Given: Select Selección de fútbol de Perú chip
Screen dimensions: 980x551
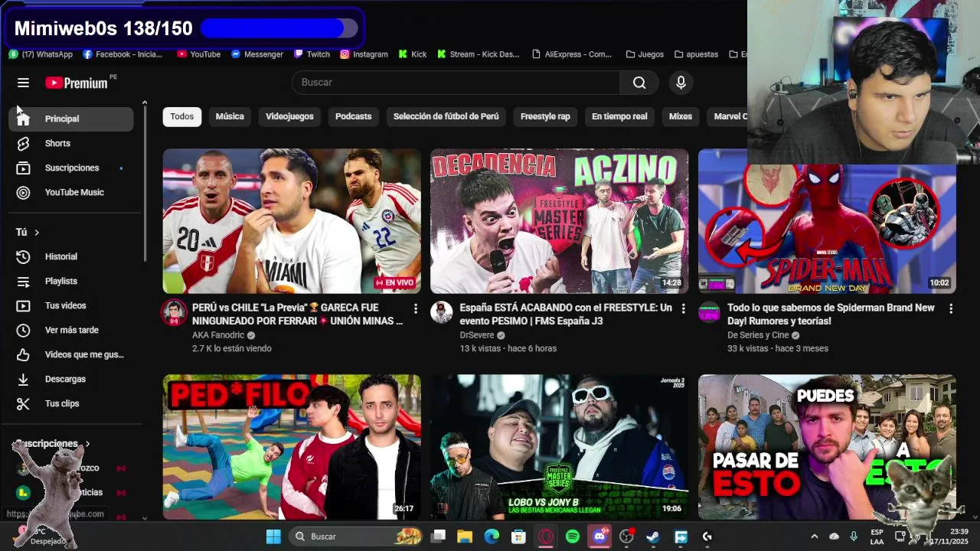Looking at the screenshot, I should click(446, 116).
